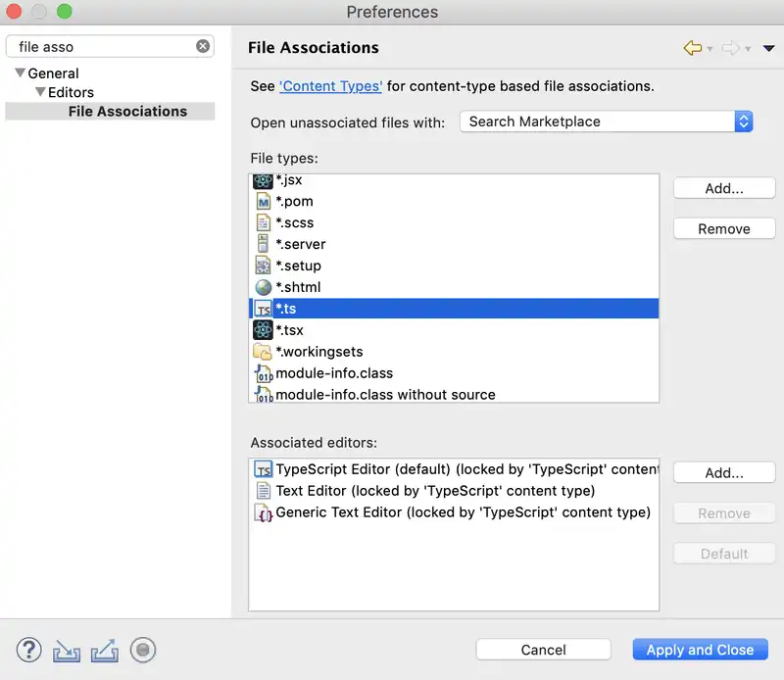The height and width of the screenshot is (680, 784).
Task: Click the back arrow navigation icon
Action: click(x=693, y=48)
